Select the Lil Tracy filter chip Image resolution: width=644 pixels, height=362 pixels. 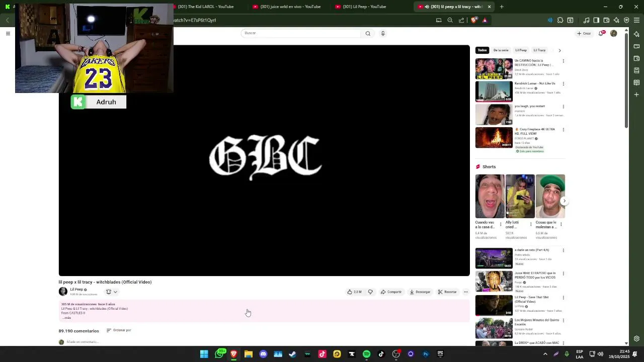click(539, 50)
